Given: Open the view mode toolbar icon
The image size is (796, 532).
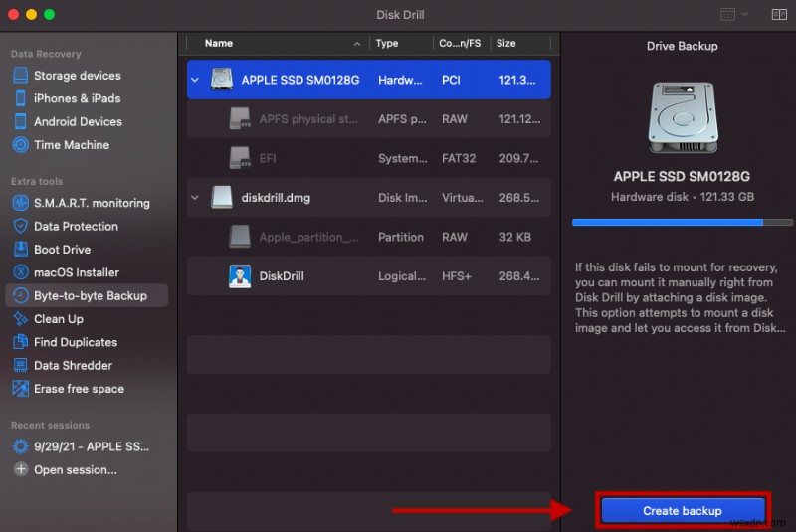Looking at the screenshot, I should [727, 14].
